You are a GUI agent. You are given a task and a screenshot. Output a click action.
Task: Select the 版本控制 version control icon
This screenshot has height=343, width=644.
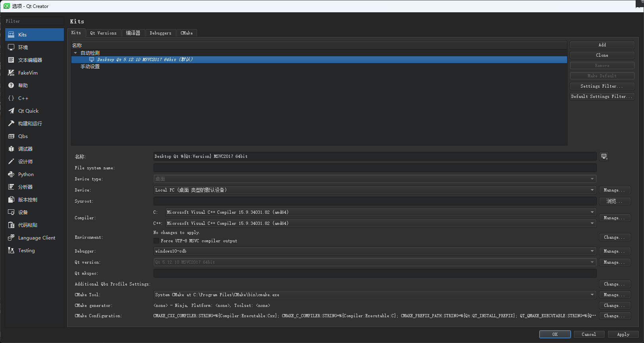(x=11, y=199)
